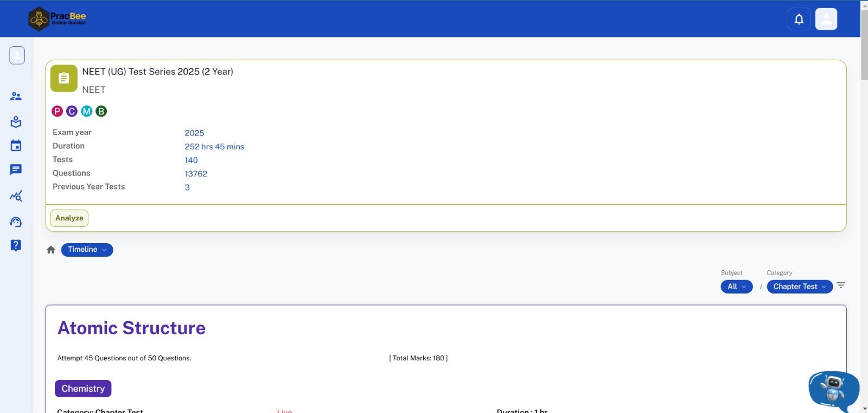Open the sidebar chat messages icon
The height and width of the screenshot is (413, 868).
(x=16, y=170)
